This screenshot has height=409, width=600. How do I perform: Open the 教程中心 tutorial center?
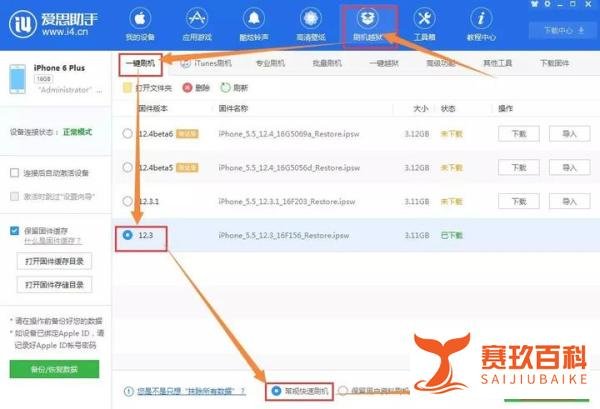click(481, 25)
